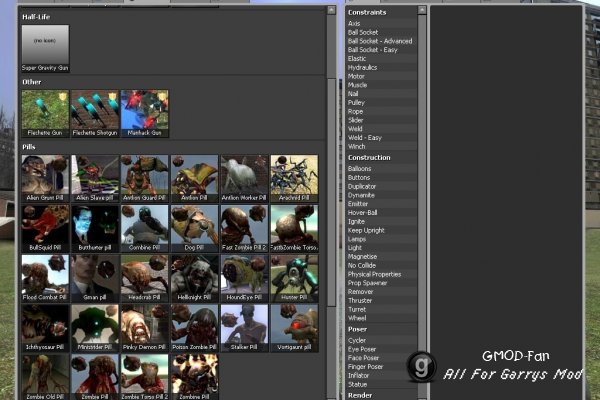Collapse the Other weapons category

pos(31,82)
